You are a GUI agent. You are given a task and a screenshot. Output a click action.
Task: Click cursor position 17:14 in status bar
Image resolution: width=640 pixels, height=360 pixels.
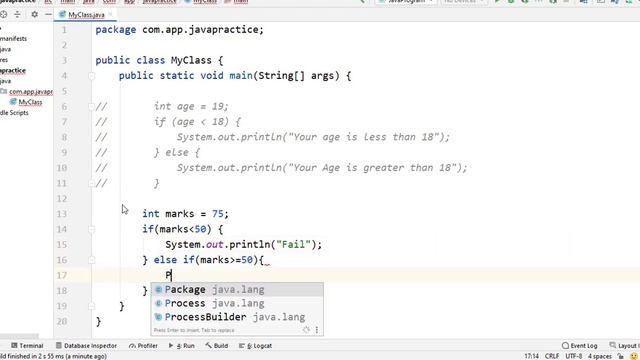pos(531,356)
